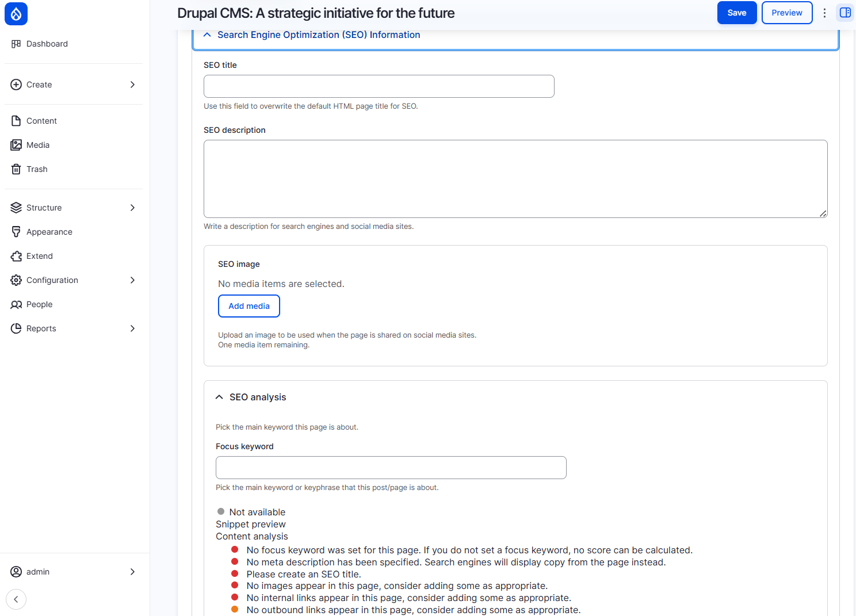Collapse the SEO analysis section chevron

(x=219, y=397)
